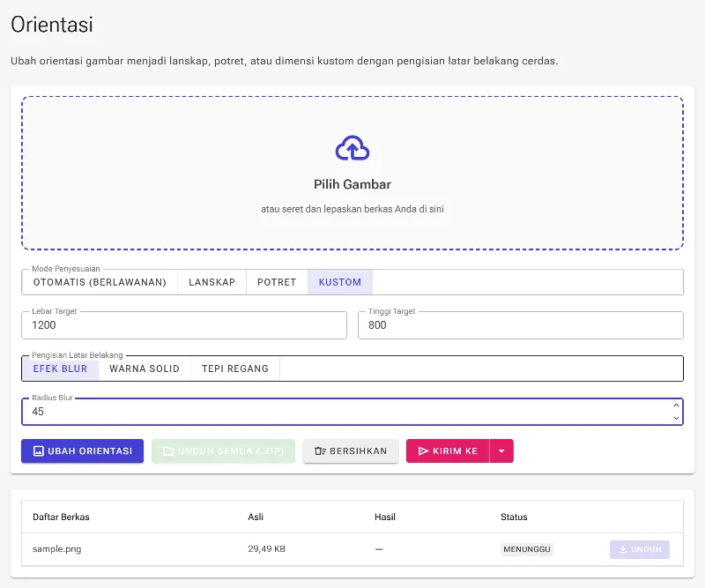This screenshot has width=705, height=588.
Task: Select the Potret mode
Action: [x=277, y=282]
